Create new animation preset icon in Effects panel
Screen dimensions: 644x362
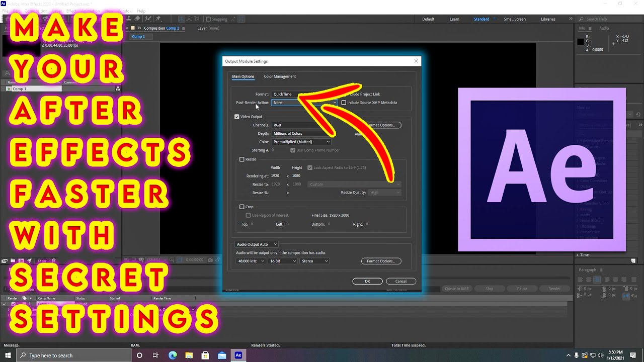[x=633, y=261]
